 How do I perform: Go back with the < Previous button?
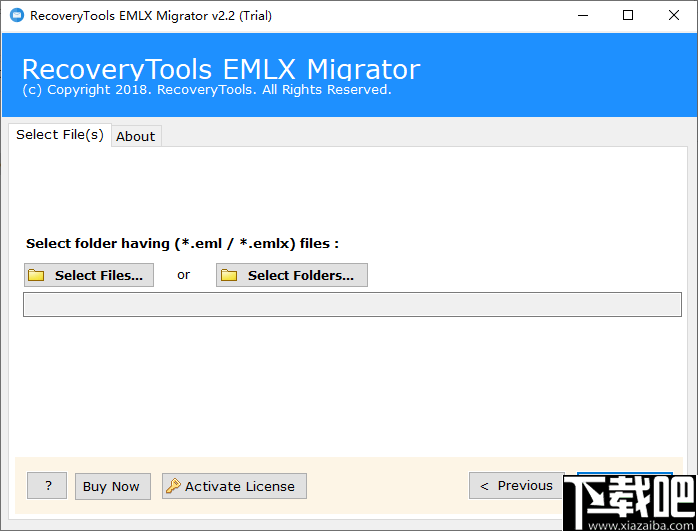point(516,486)
